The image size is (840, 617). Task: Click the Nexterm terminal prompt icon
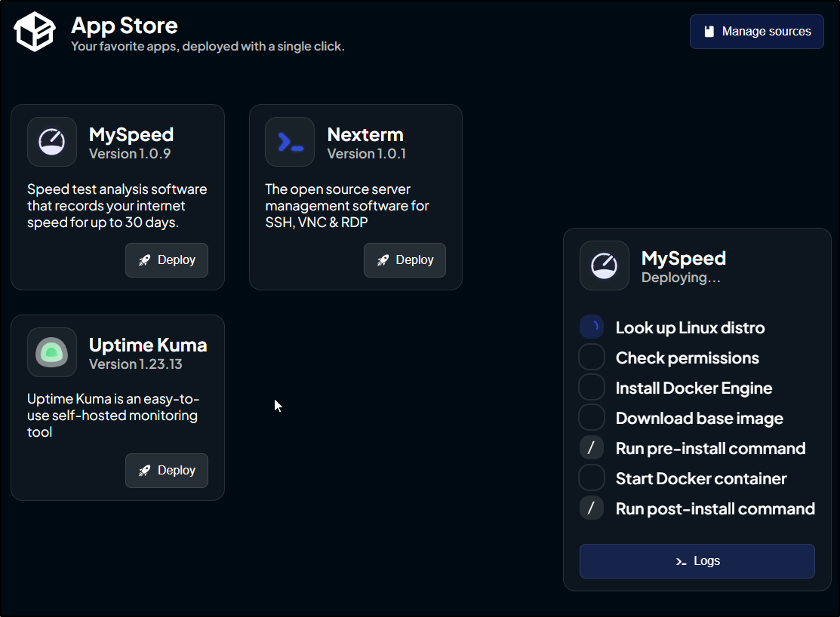coord(290,142)
